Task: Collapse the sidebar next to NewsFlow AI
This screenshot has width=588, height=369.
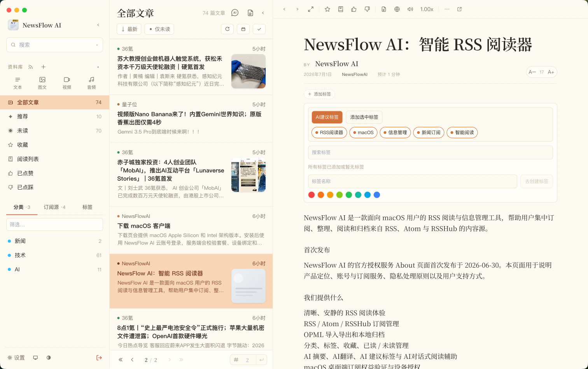Action: pyautogui.click(x=98, y=25)
